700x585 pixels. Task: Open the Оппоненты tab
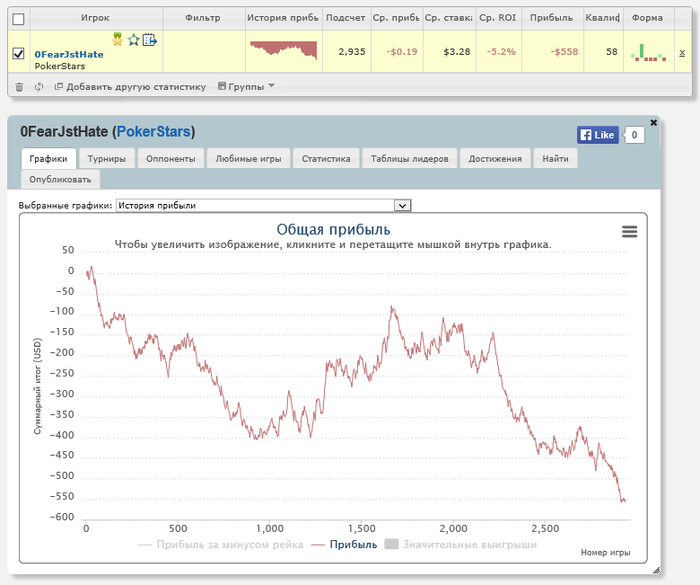tap(171, 159)
